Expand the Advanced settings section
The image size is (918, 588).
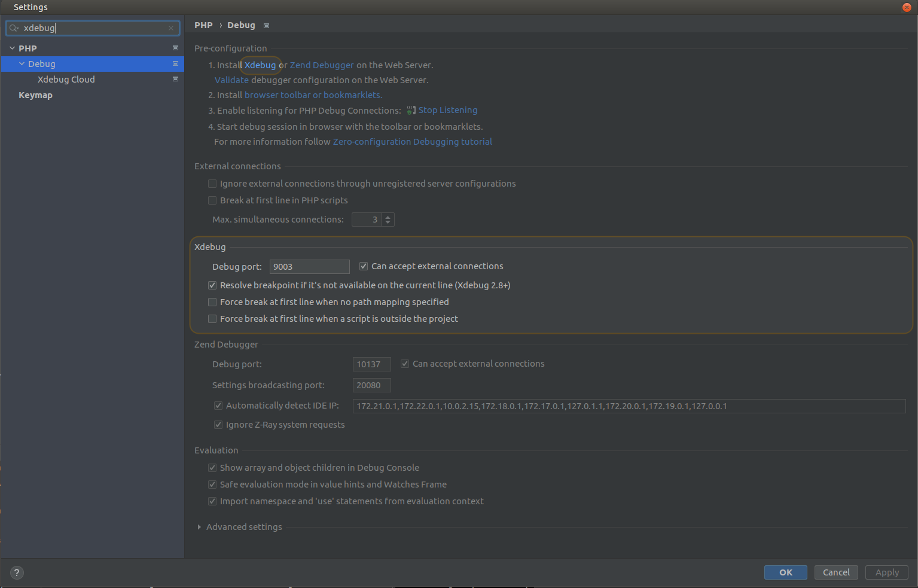click(x=199, y=527)
